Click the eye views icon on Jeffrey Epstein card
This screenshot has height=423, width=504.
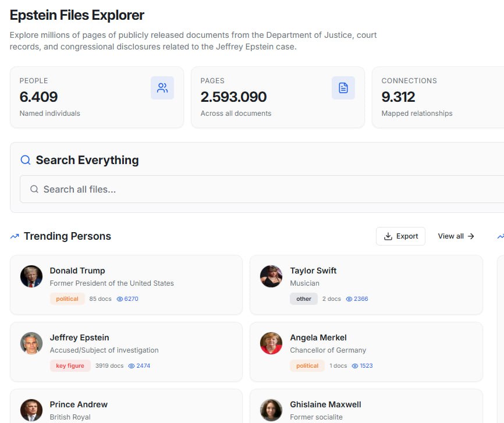[132, 366]
